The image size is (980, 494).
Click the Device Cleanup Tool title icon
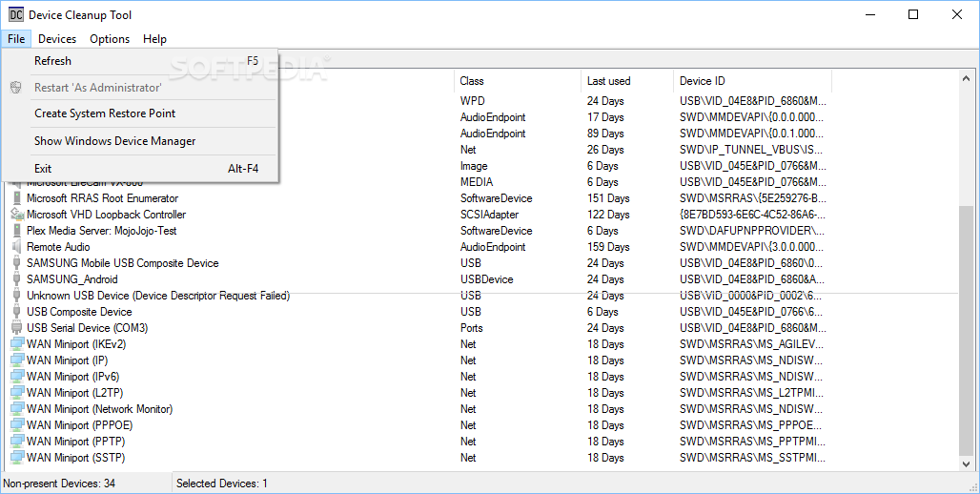pyautogui.click(x=15, y=14)
